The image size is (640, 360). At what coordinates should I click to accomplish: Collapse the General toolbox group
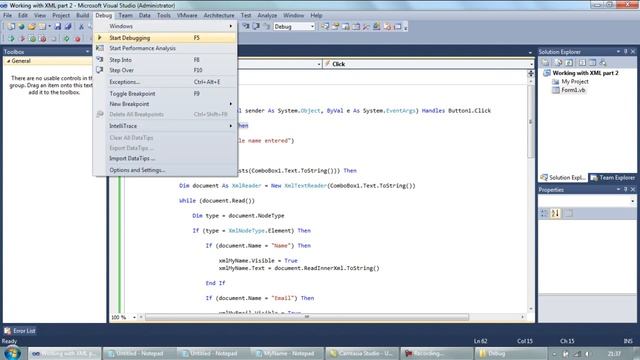[9, 61]
